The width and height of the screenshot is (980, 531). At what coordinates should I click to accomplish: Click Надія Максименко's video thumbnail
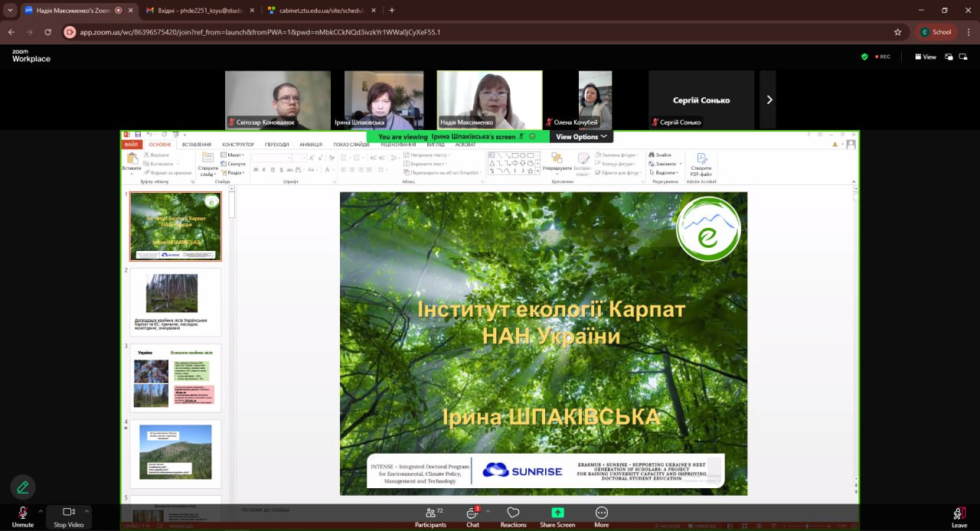pyautogui.click(x=489, y=99)
